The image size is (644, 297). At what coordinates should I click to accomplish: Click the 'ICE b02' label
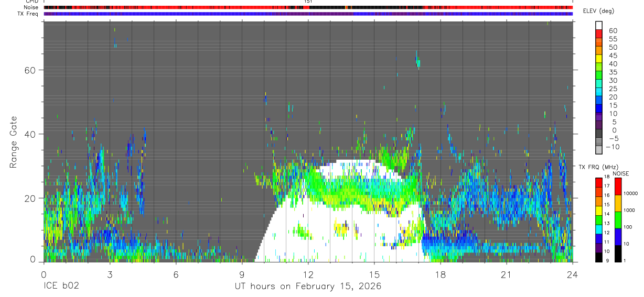[61, 287]
